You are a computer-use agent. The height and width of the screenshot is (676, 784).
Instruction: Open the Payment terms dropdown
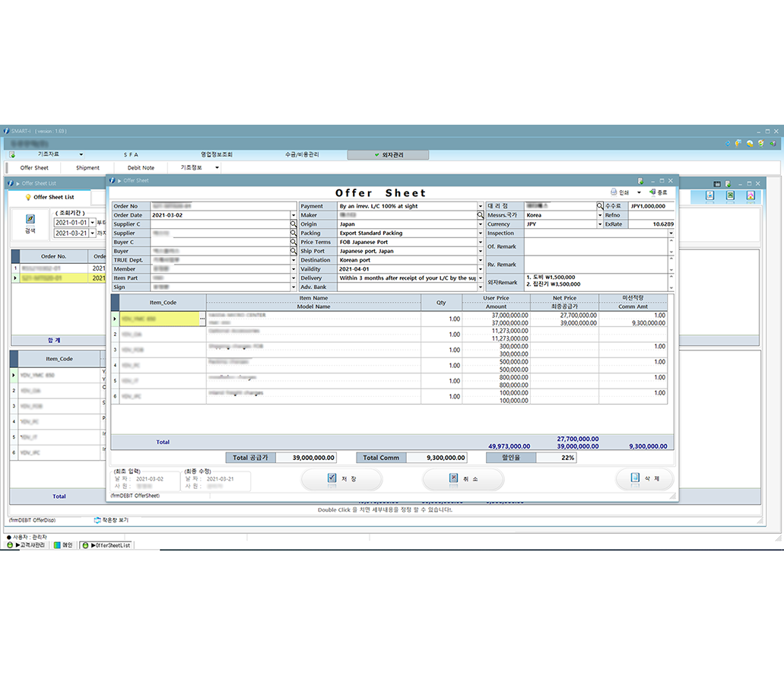(481, 206)
